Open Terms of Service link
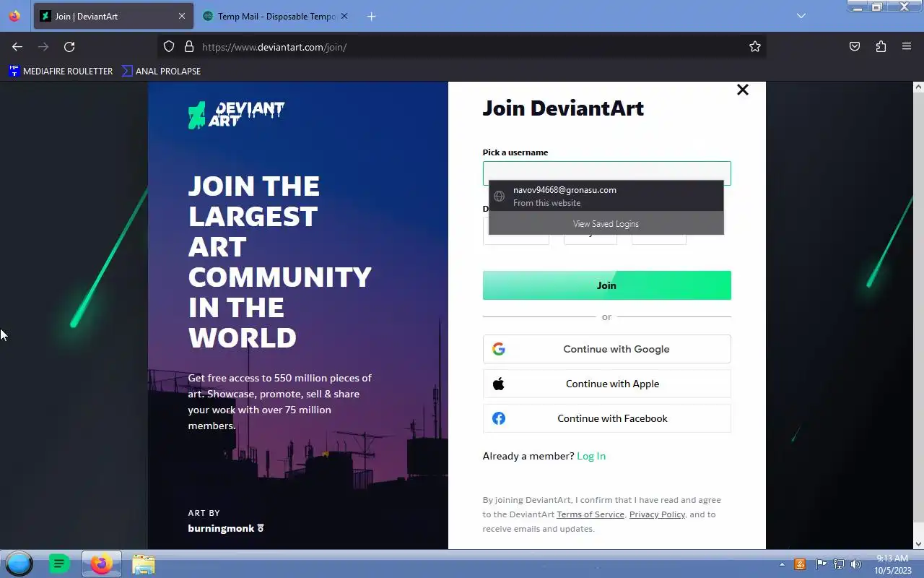 coord(590,514)
